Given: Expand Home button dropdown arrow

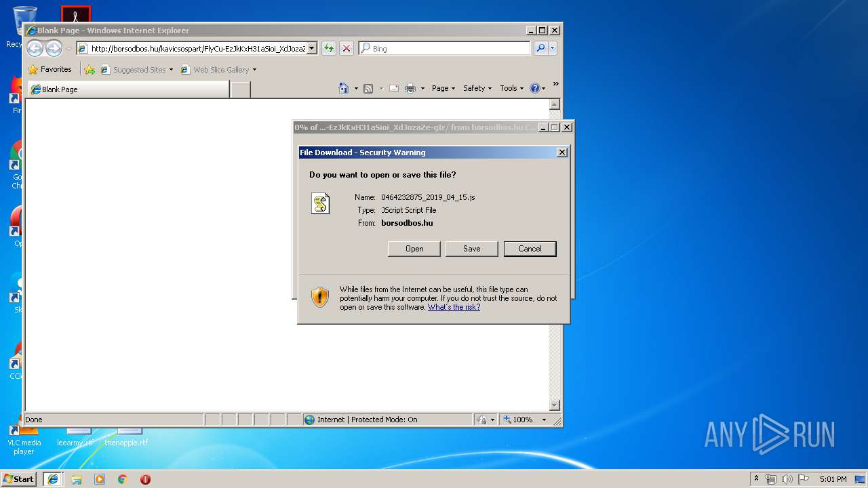Looking at the screenshot, I should pyautogui.click(x=356, y=88).
